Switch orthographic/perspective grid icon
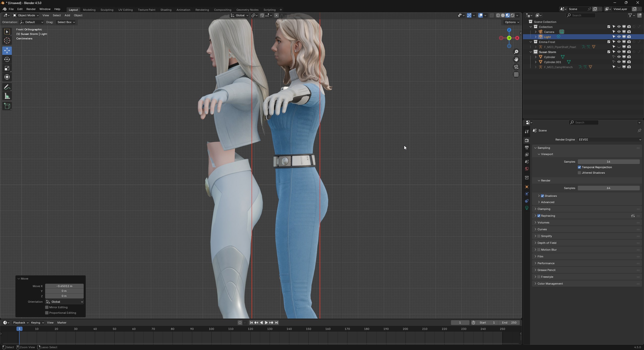The image size is (644, 350). [516, 74]
